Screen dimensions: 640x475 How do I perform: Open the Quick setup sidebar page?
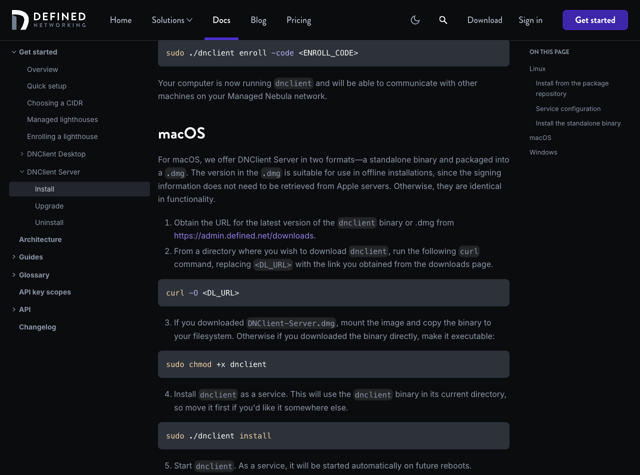click(x=47, y=86)
